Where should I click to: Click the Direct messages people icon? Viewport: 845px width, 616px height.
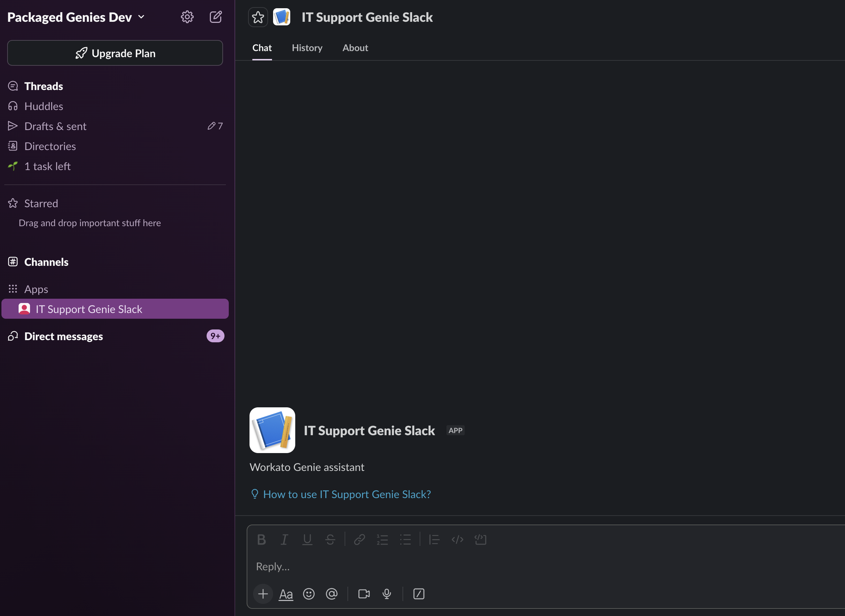pos(13,336)
